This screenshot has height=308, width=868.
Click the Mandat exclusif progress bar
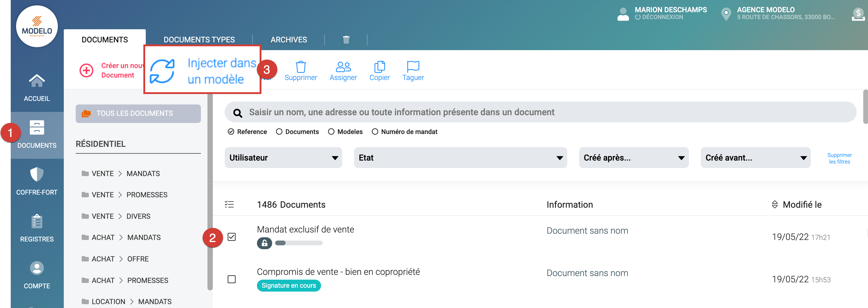[299, 243]
